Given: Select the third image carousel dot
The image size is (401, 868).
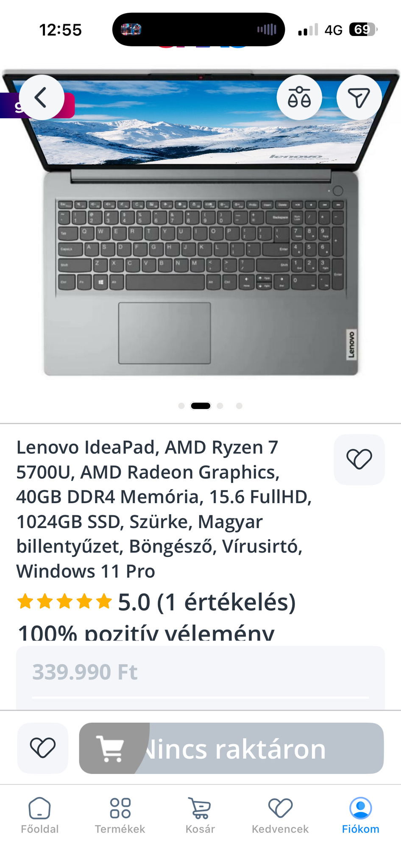Looking at the screenshot, I should coord(220,406).
